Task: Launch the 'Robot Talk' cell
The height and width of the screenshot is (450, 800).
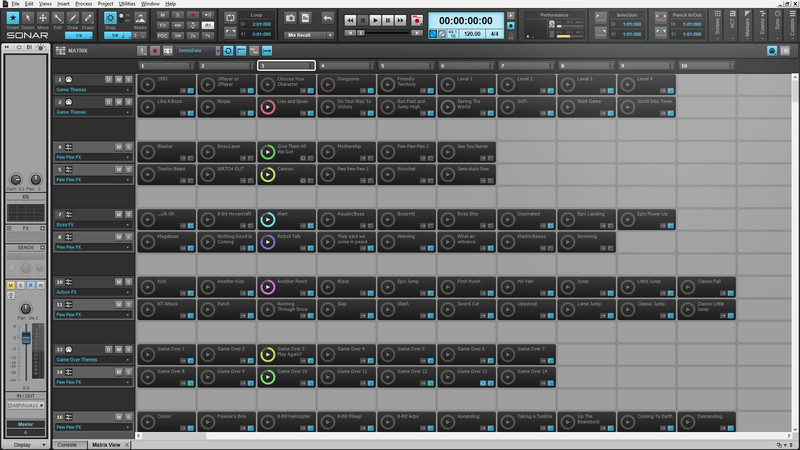Action: (x=267, y=241)
